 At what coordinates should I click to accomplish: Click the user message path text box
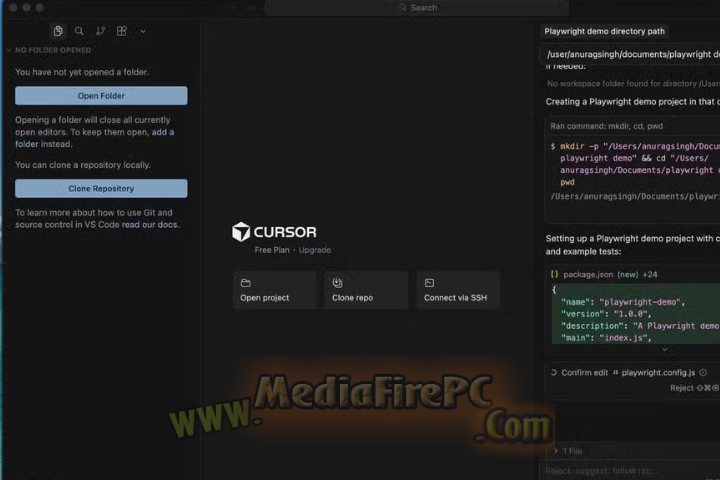coord(630,54)
